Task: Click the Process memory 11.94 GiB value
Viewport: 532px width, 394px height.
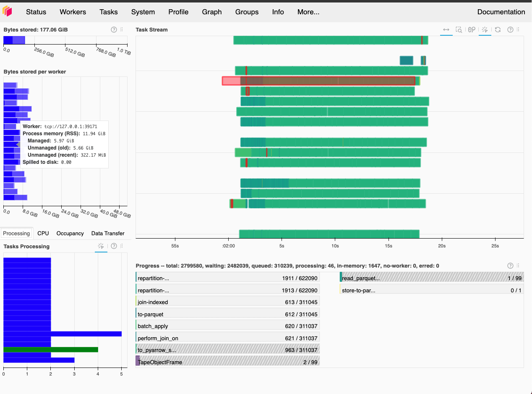Action: 94,134
